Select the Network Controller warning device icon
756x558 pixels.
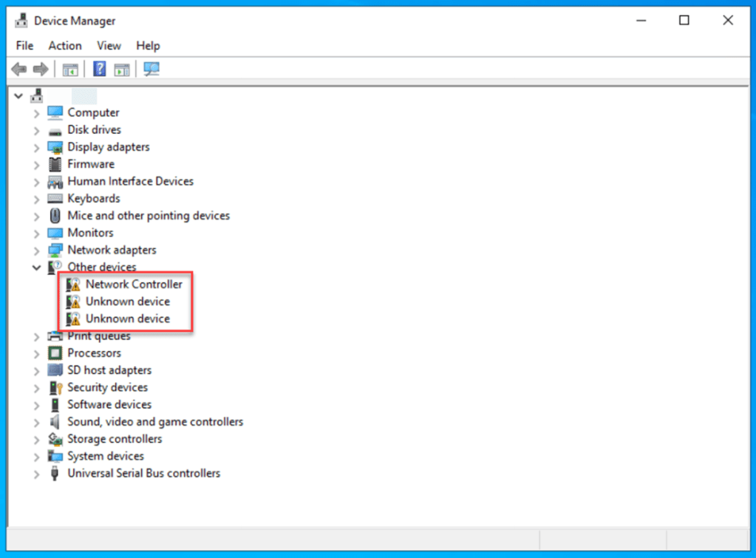coord(73,285)
